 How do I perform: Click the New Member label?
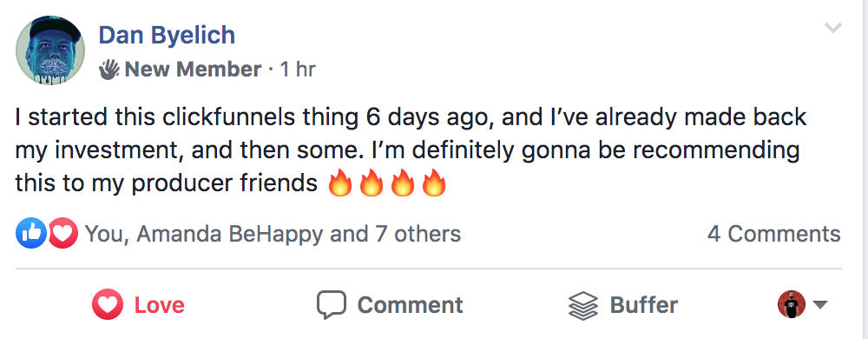[x=193, y=70]
